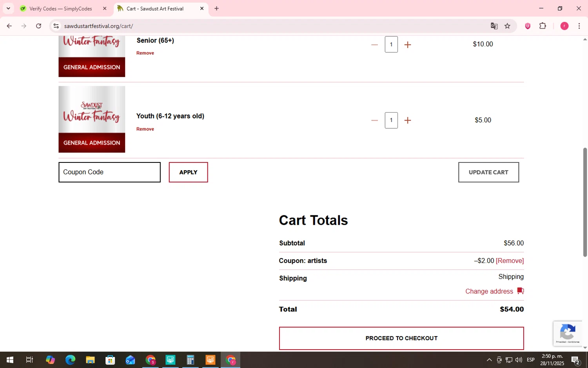
Task: Click the reCAPTCHA badge
Action: pyautogui.click(x=568, y=333)
